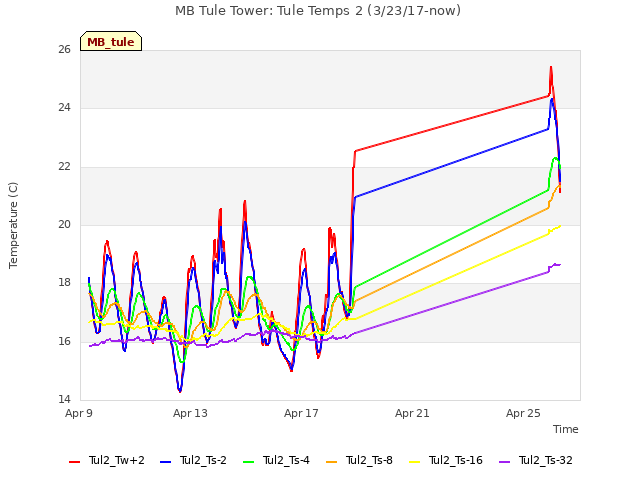Click the 26 y-axis tick label
640x480 pixels.
point(64,49)
